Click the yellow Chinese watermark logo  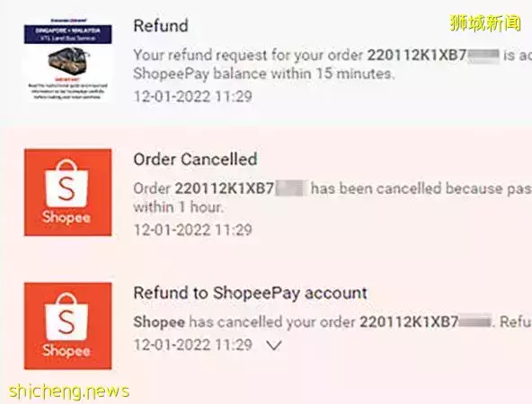click(x=485, y=23)
